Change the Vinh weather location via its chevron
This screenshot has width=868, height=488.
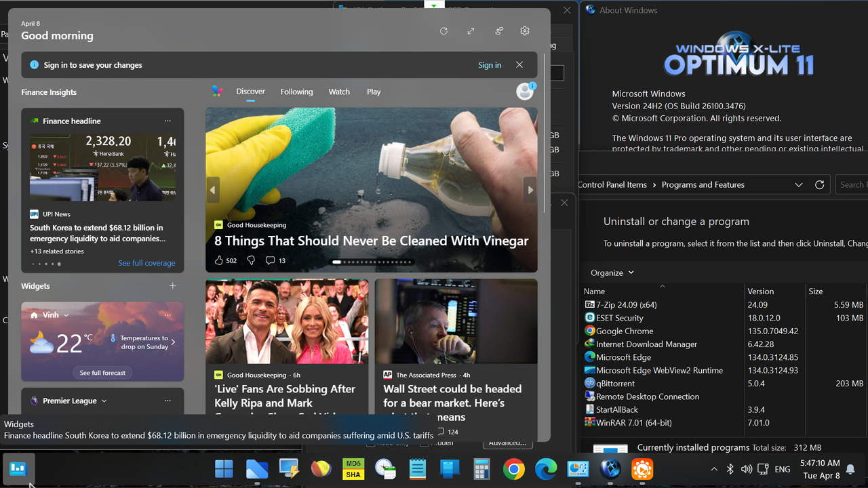66,314
